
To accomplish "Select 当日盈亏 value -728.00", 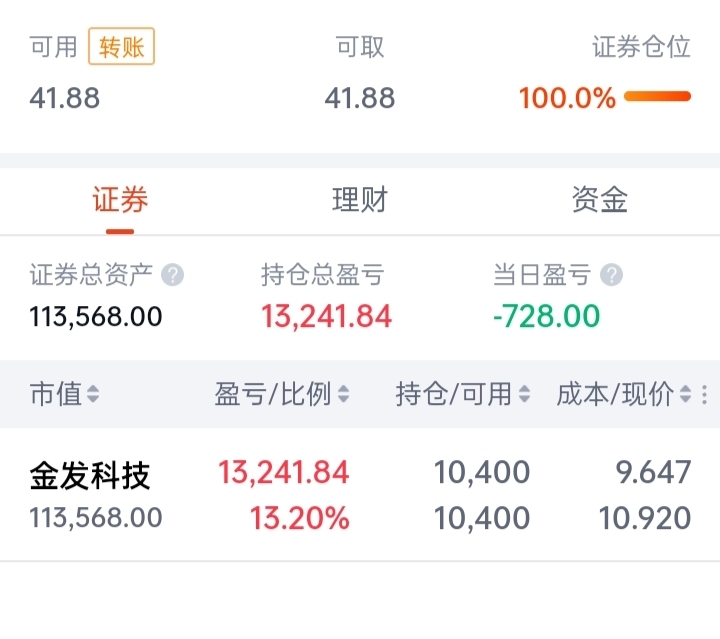I will pos(546,317).
